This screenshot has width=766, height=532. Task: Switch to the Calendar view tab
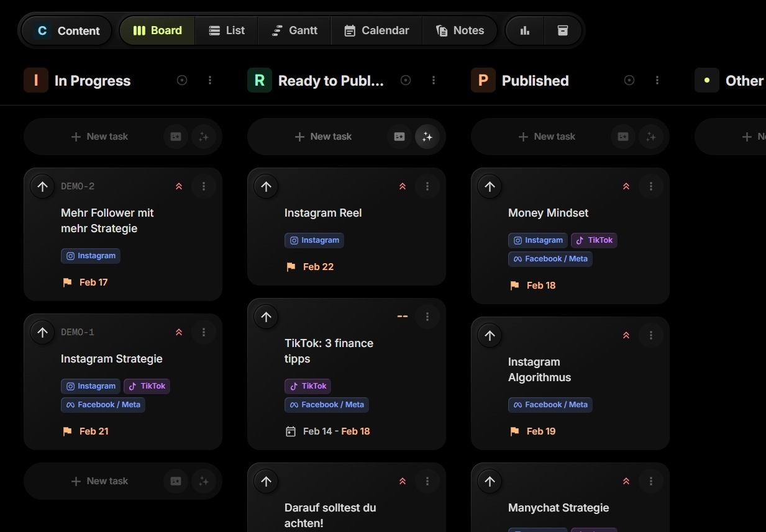point(376,30)
